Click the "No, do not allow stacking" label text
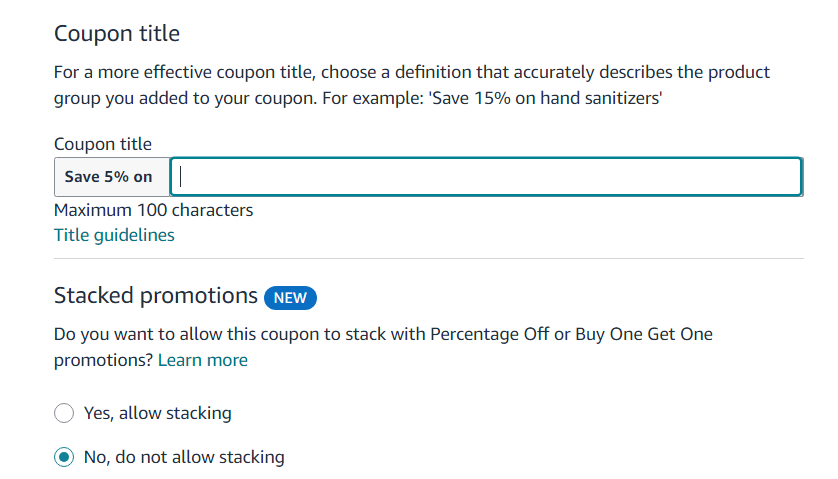The width and height of the screenshot is (838, 479). point(184,457)
